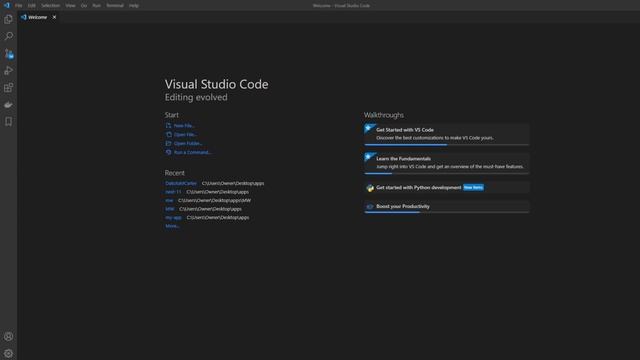The image size is (640, 360).
Task: Open the File menu
Action: [x=18, y=6]
